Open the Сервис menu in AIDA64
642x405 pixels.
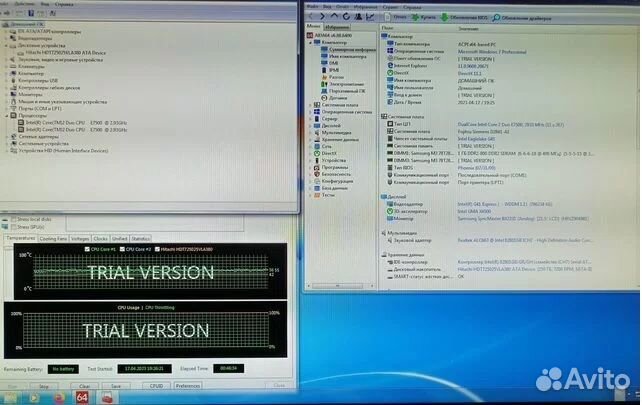click(x=390, y=7)
